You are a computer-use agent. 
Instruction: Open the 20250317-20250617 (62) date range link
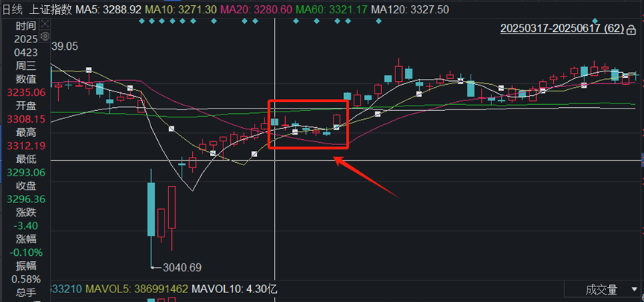pos(562,29)
